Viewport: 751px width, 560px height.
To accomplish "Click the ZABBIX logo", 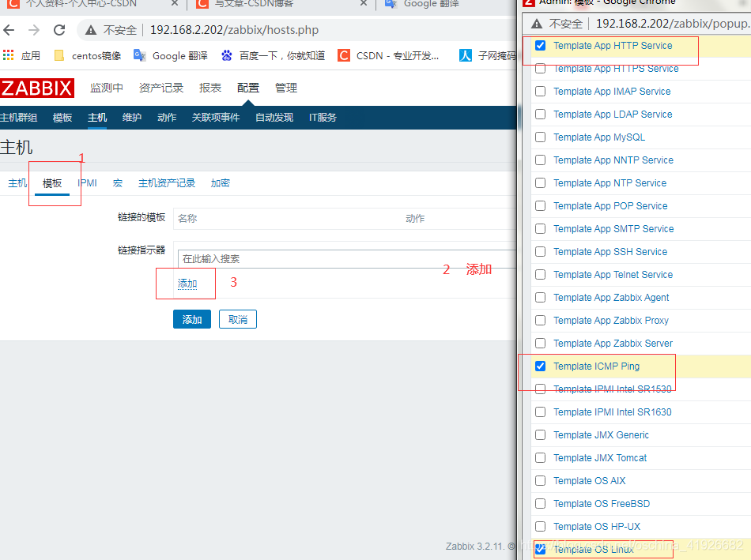I will [x=37, y=88].
